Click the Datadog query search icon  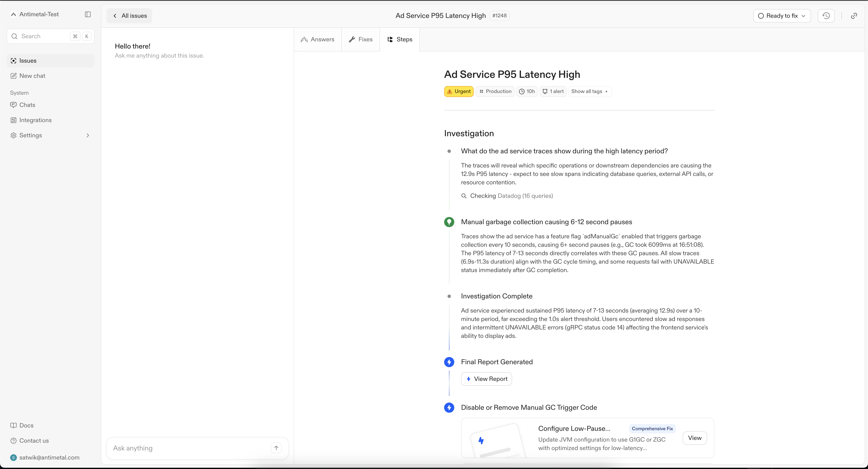coord(464,196)
